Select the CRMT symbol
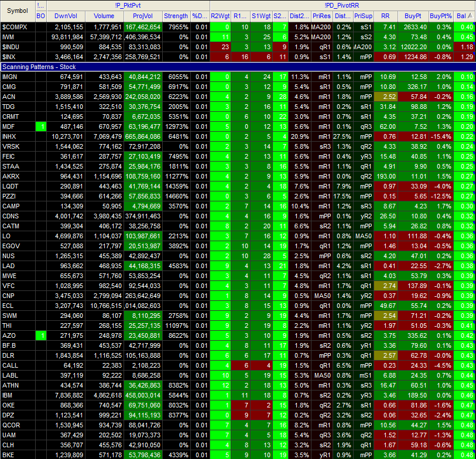 pyautogui.click(x=11, y=117)
